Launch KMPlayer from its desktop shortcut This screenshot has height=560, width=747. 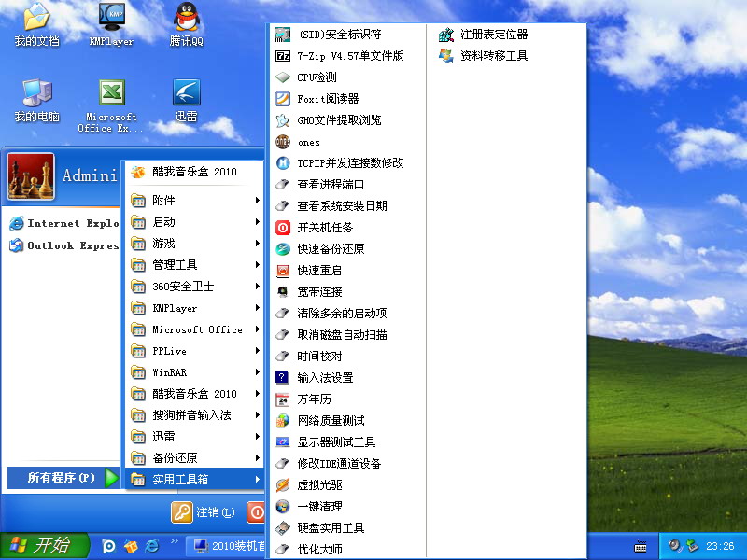[x=111, y=25]
